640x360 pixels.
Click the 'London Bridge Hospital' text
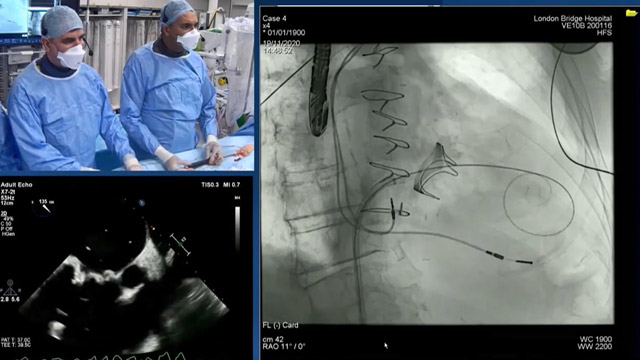click(x=573, y=18)
